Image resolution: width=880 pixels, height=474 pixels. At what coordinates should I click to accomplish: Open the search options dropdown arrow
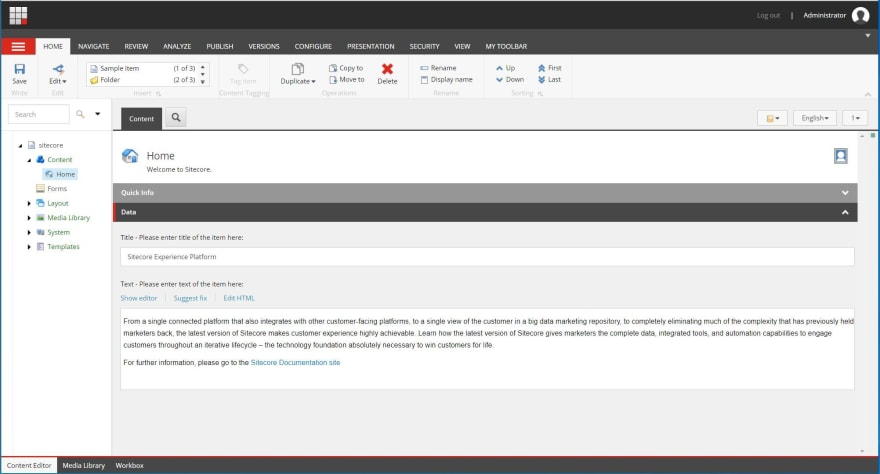tap(98, 114)
